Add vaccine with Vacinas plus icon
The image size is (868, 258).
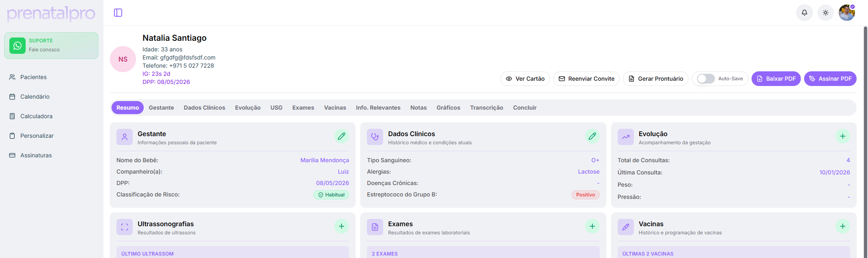click(842, 226)
